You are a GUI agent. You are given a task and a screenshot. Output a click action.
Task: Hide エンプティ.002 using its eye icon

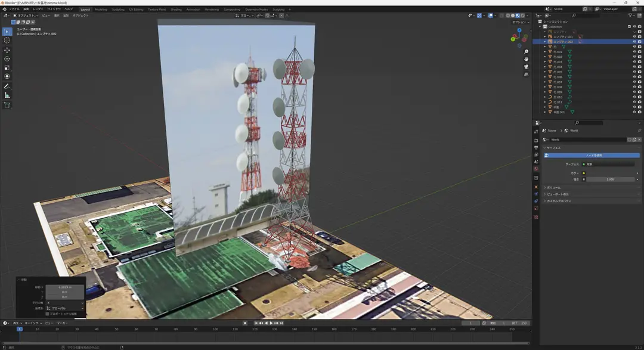634,42
